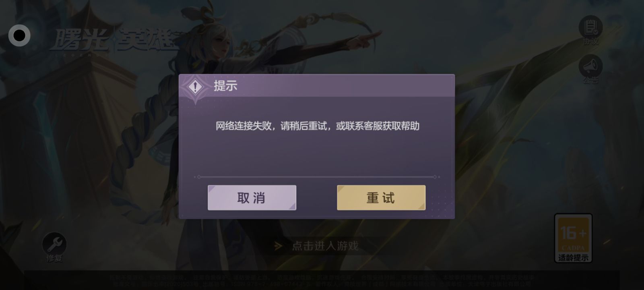Select the 点击进入游戏 enter-game text
Image resolution: width=644 pixels, height=290 pixels.
325,246
